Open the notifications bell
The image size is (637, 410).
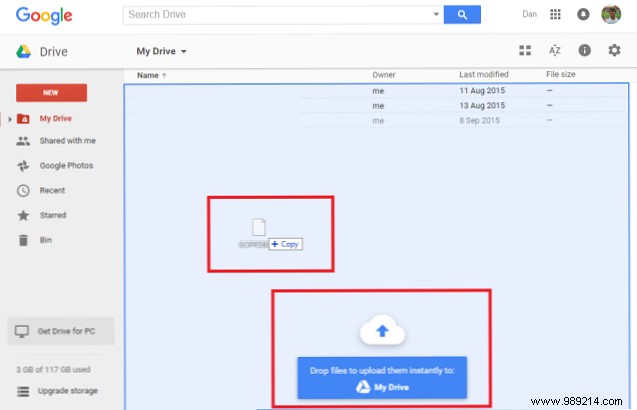pyautogui.click(x=583, y=14)
